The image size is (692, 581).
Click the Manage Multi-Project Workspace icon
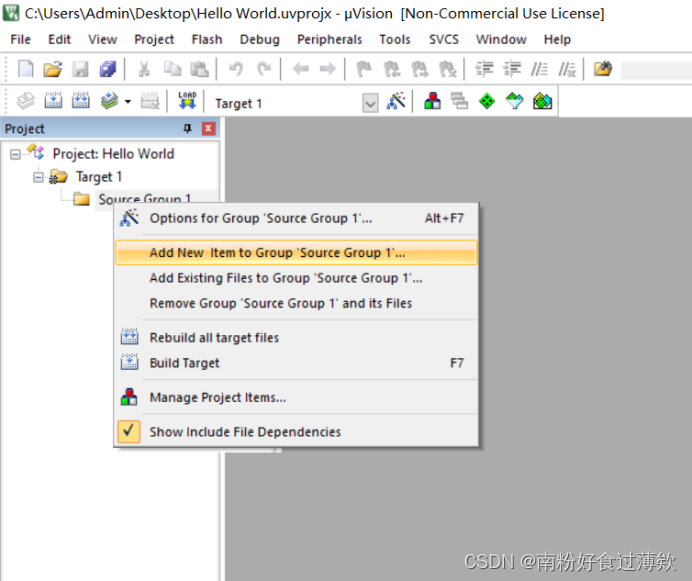pyautogui.click(x=459, y=101)
